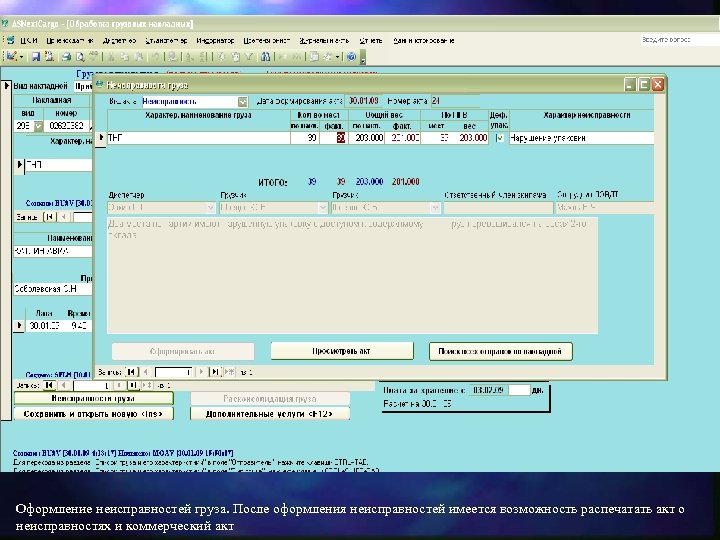Viewport: 720px width, 540px height.
Task: Click the New Record toolbar icon
Action: (282, 56)
